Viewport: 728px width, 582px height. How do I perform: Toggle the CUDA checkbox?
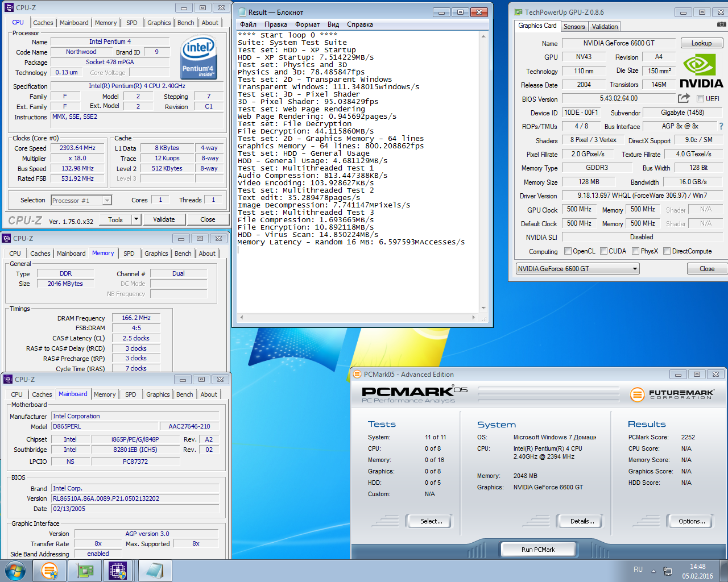603,251
